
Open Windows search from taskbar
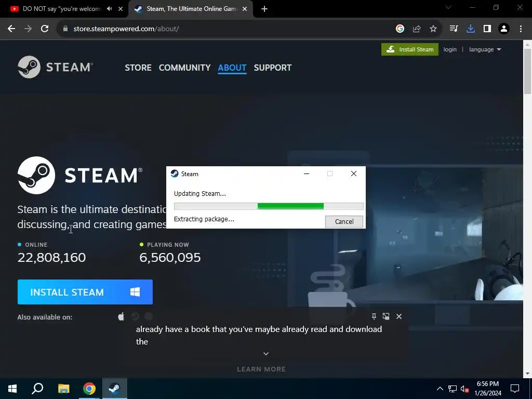[x=37, y=389]
